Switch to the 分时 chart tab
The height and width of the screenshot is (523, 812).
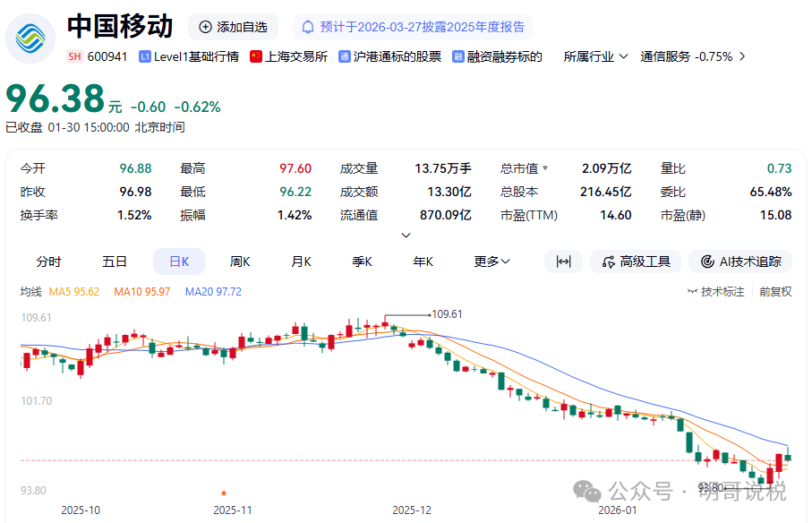coord(49,261)
